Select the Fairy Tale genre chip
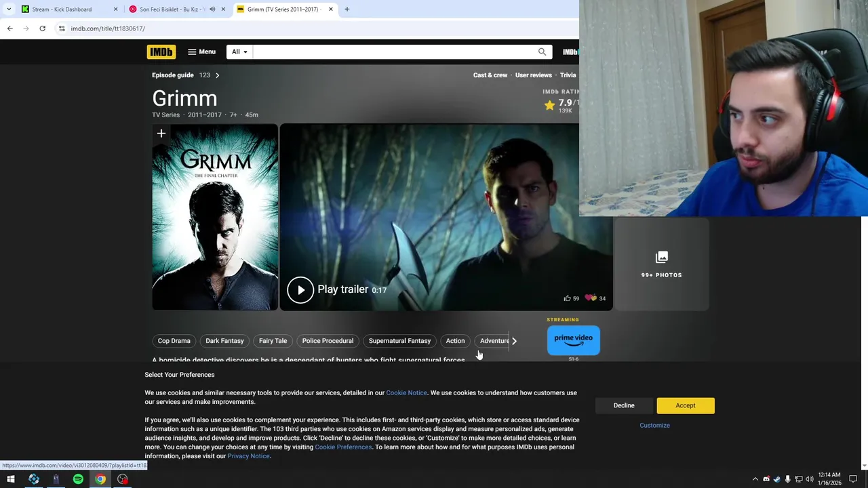 273,341
